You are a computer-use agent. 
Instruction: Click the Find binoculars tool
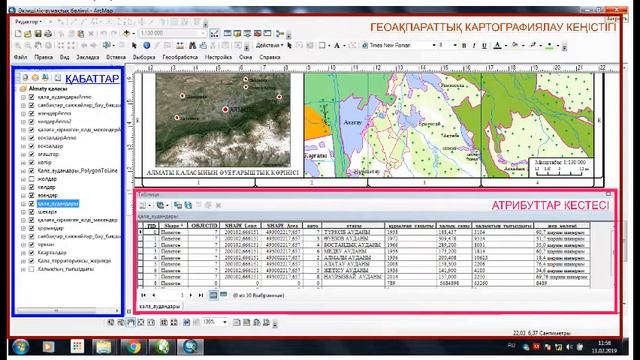(193, 45)
